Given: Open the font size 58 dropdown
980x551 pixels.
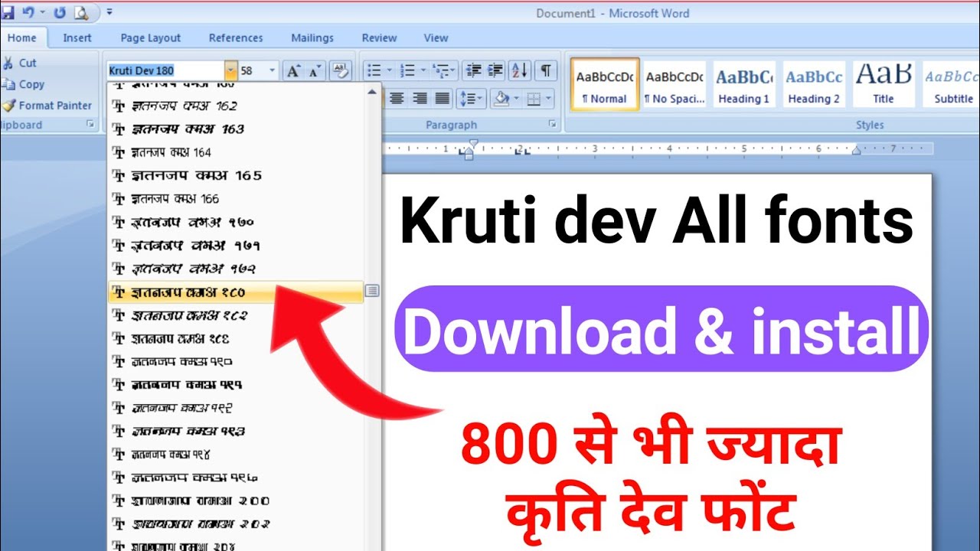Looking at the screenshot, I should 273,70.
